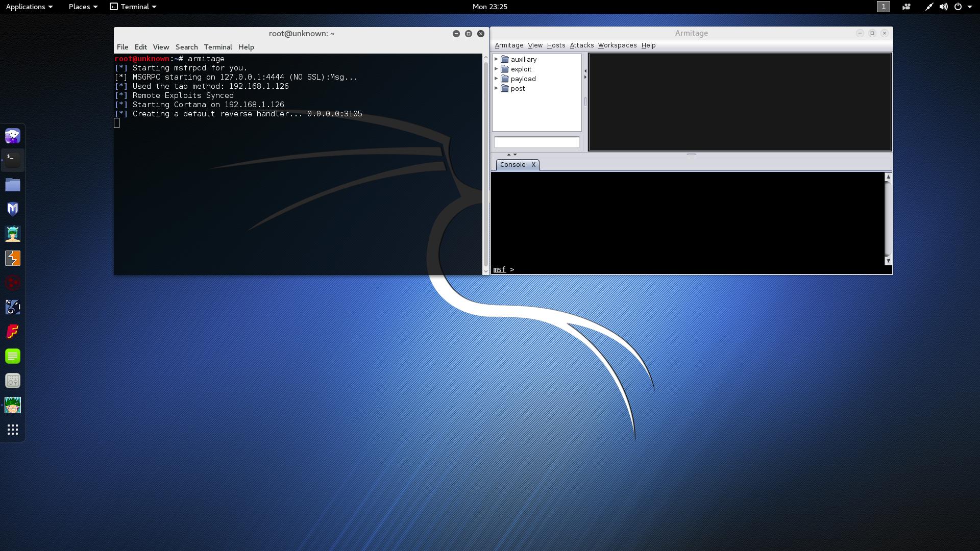Select the auxiliary tree item label
980x551 pixels.
click(524, 59)
